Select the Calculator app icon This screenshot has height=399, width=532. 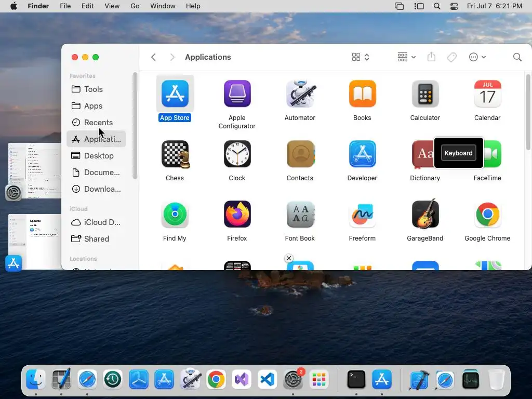[x=425, y=94]
